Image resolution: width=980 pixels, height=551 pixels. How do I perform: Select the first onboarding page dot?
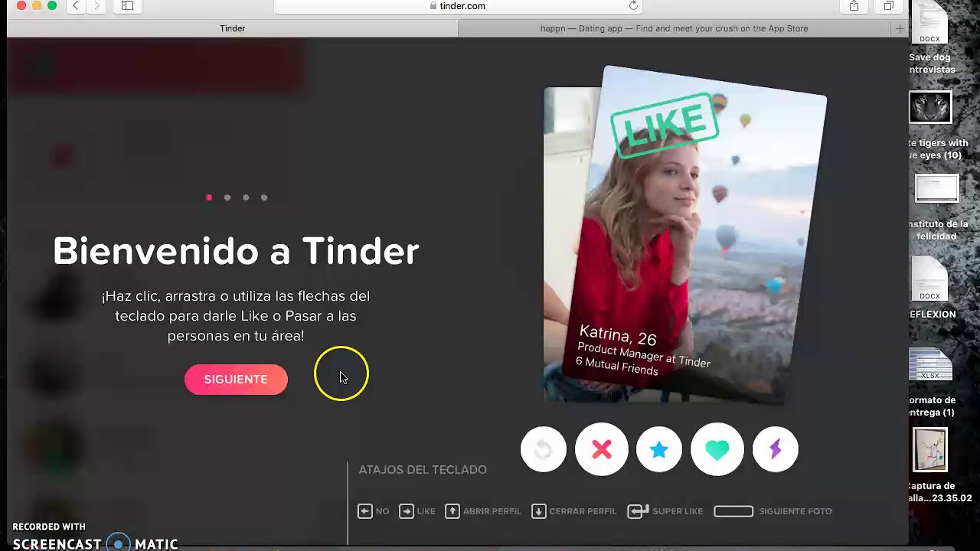click(209, 197)
